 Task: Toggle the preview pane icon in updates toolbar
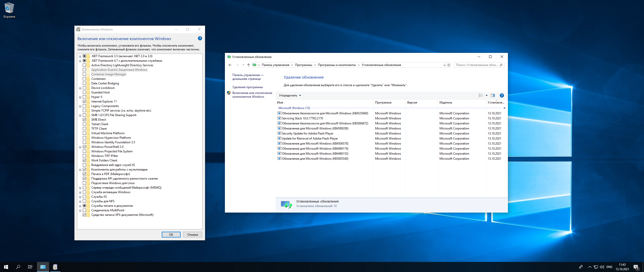pyautogui.click(x=493, y=95)
